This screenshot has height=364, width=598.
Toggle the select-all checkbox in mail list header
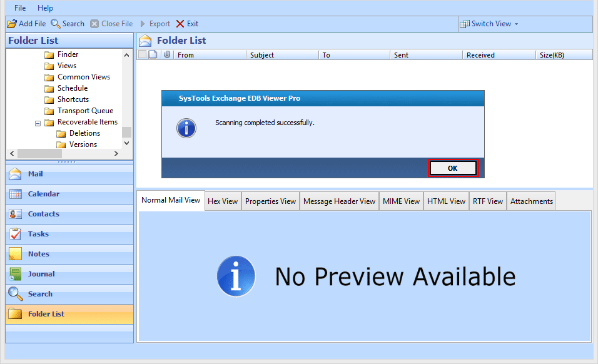click(x=142, y=54)
